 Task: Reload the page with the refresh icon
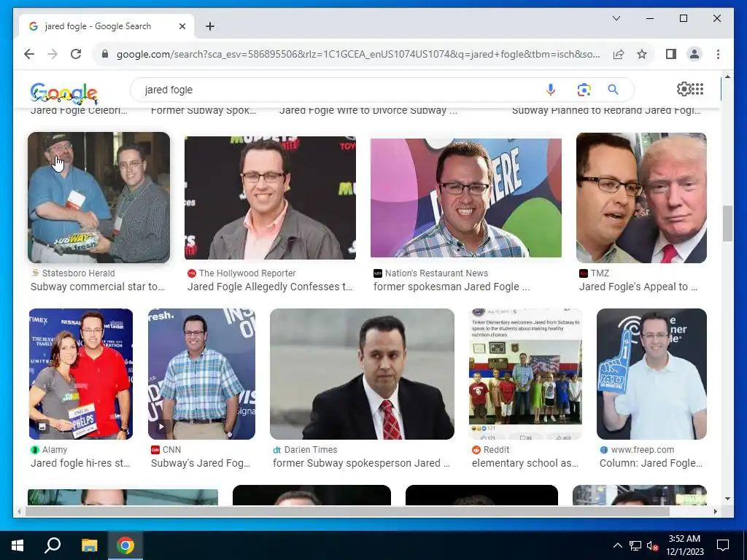[x=76, y=54]
